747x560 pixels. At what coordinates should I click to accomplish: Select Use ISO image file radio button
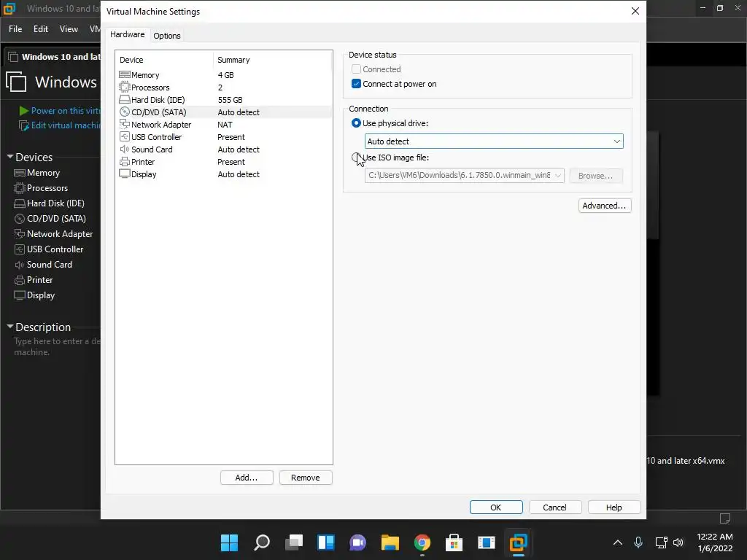pyautogui.click(x=356, y=157)
